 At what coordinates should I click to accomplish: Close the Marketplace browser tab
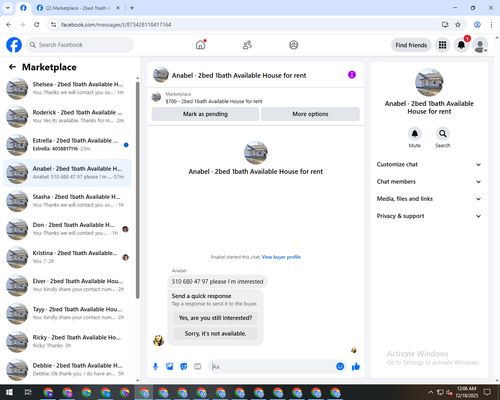[118, 8]
